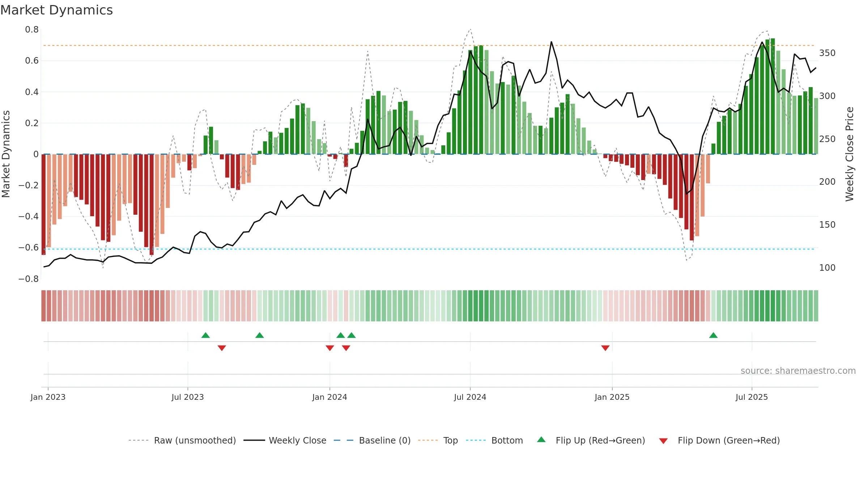Click the −0.4 left axis tick label
Viewport: 868px width, 488px height.
pos(29,217)
